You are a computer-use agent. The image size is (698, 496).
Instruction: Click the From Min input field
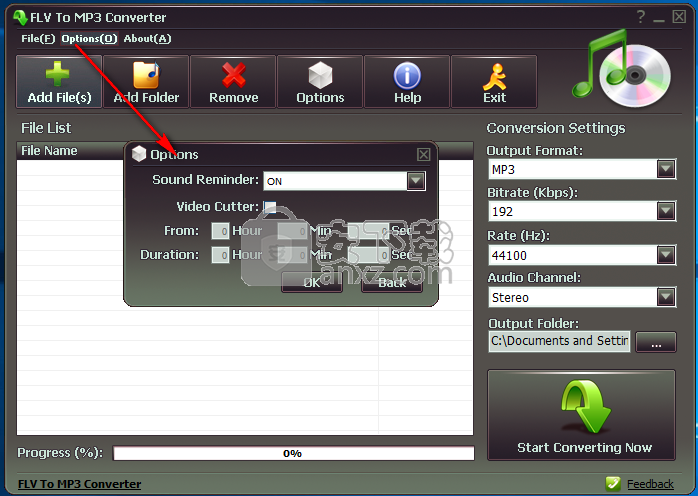point(292,231)
